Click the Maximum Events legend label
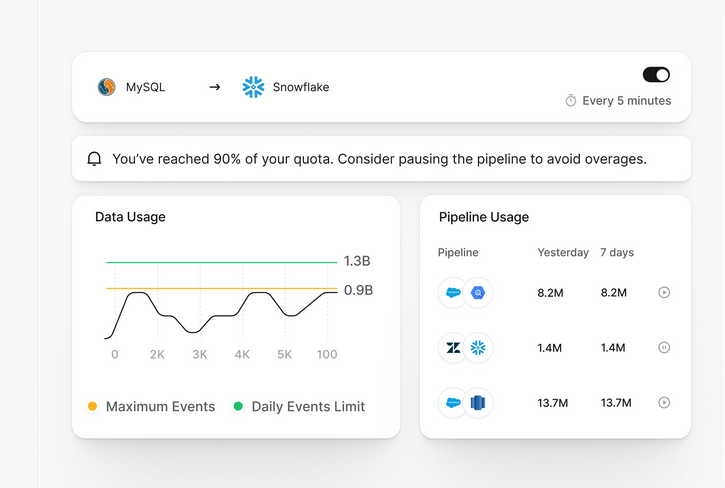Viewport: 725px width, 488px height. [x=160, y=407]
